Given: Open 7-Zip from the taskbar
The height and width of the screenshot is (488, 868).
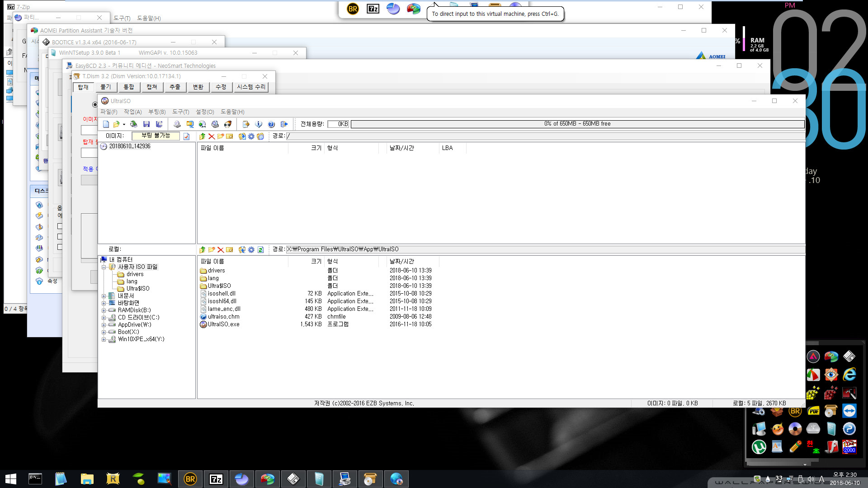Looking at the screenshot, I should coord(216,479).
